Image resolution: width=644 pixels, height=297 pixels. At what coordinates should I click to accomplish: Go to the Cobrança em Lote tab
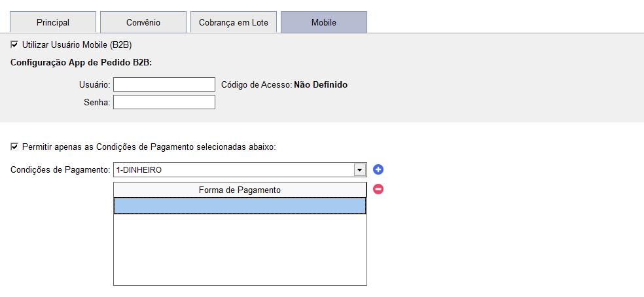point(234,22)
